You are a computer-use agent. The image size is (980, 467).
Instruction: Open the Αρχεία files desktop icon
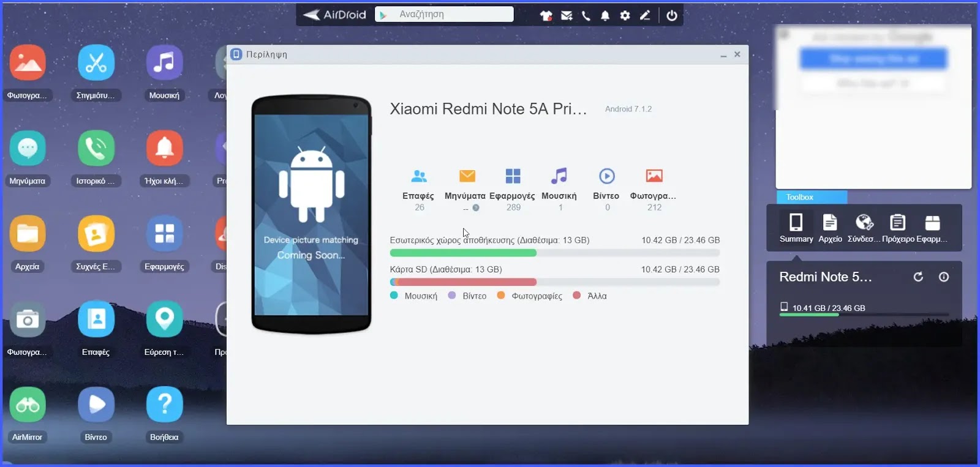[27, 234]
